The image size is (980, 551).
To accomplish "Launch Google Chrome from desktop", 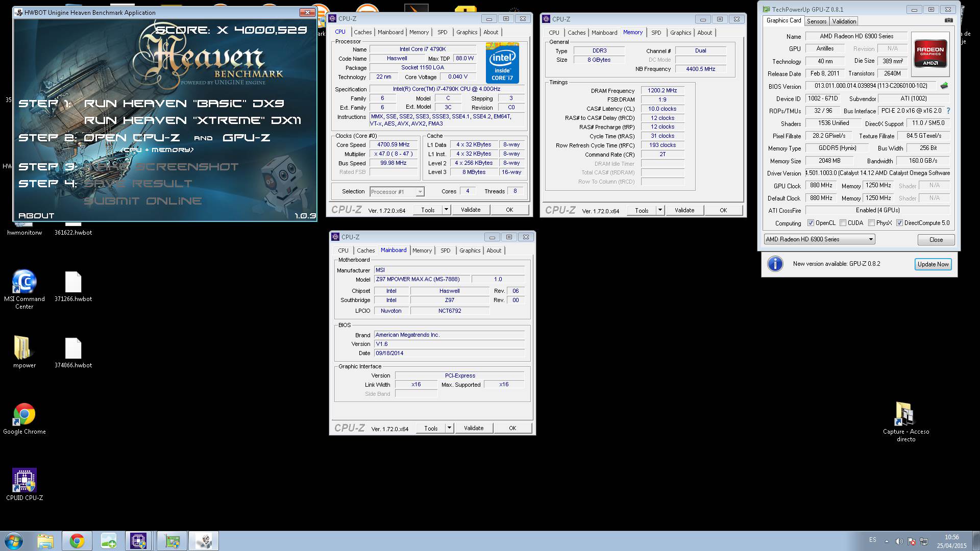I will tap(24, 419).
